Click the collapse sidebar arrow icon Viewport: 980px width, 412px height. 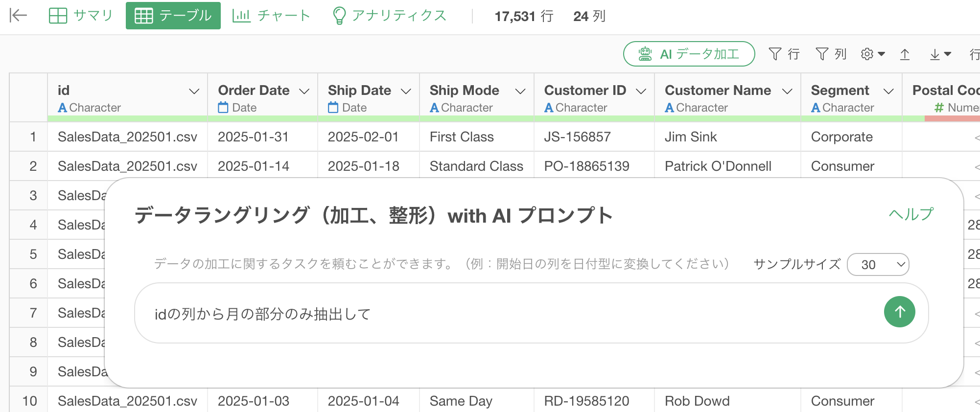click(18, 16)
